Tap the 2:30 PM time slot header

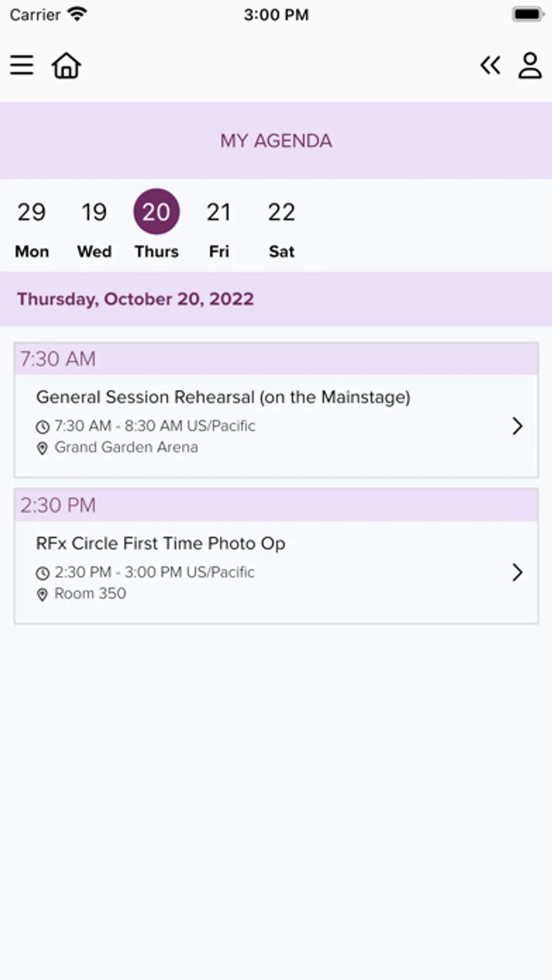click(276, 505)
